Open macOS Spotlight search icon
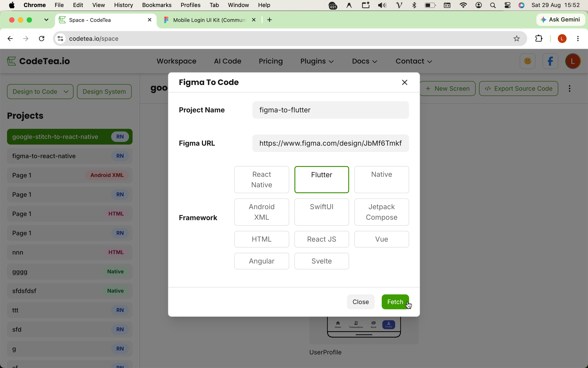Viewport: 588px width, 368px height. point(493,5)
